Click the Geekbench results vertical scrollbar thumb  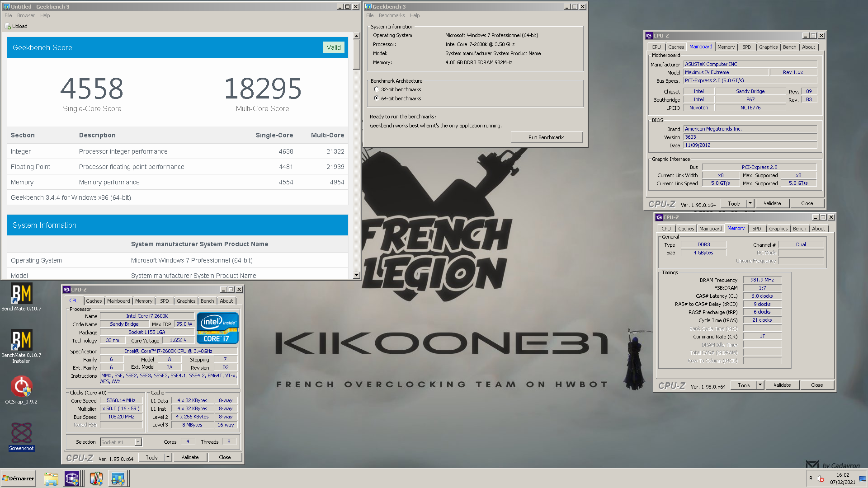(x=356, y=55)
